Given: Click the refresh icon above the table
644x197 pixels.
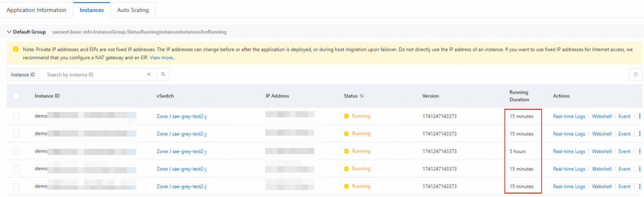Looking at the screenshot, I should tap(635, 74).
